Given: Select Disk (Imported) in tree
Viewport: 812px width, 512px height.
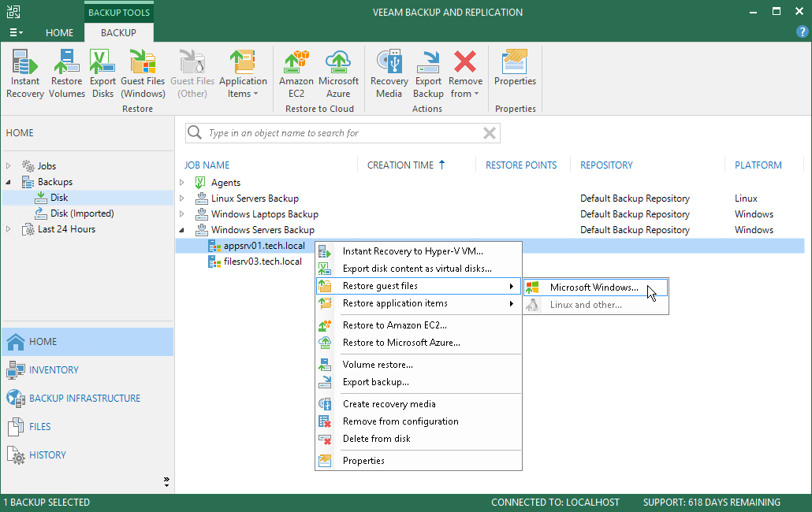Looking at the screenshot, I should 82,213.
